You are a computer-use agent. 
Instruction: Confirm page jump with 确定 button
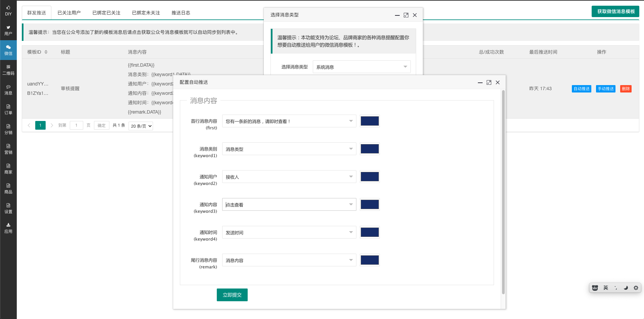pyautogui.click(x=102, y=125)
